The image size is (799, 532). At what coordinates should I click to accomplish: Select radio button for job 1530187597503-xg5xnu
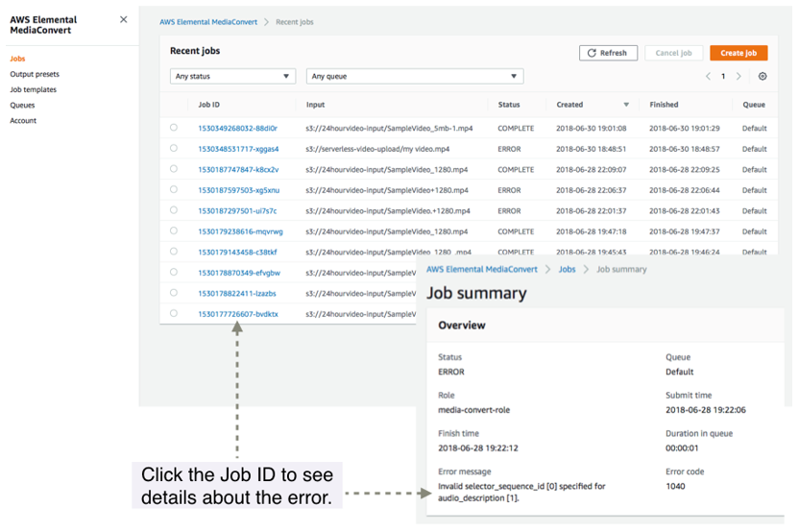tap(174, 190)
